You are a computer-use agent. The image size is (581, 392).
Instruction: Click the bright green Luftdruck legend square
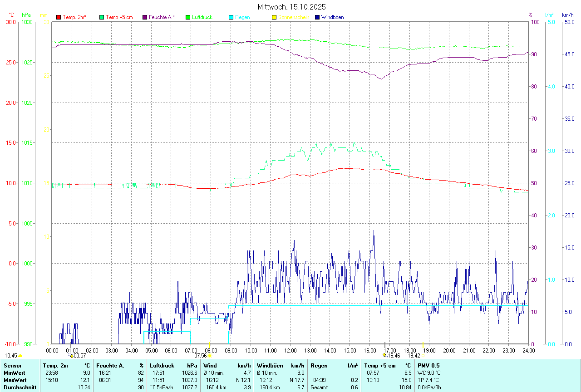pos(188,17)
